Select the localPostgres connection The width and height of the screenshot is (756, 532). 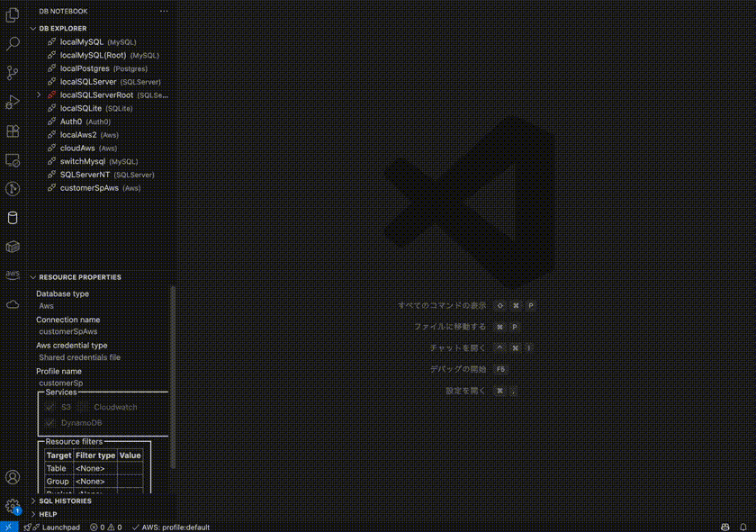pos(101,68)
